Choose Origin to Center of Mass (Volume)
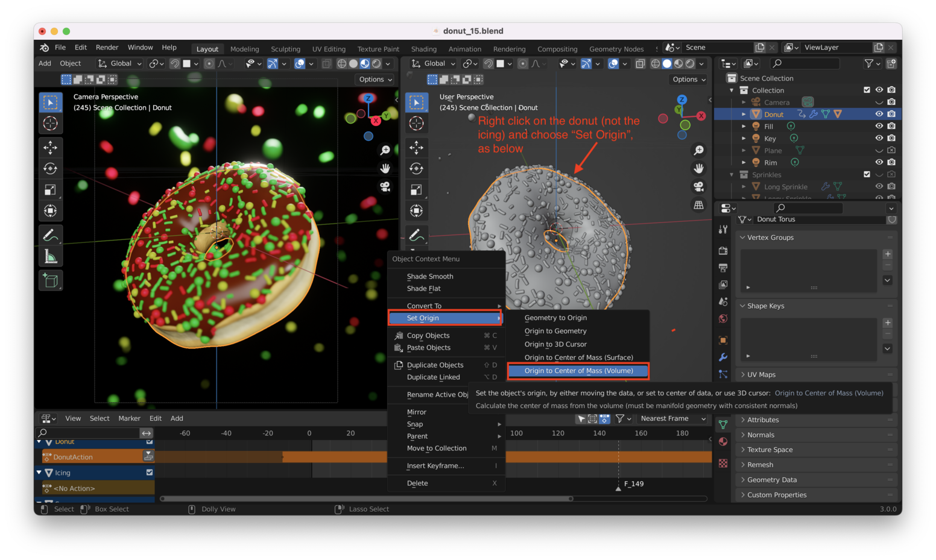Viewport: 936px width, 560px height. (578, 371)
